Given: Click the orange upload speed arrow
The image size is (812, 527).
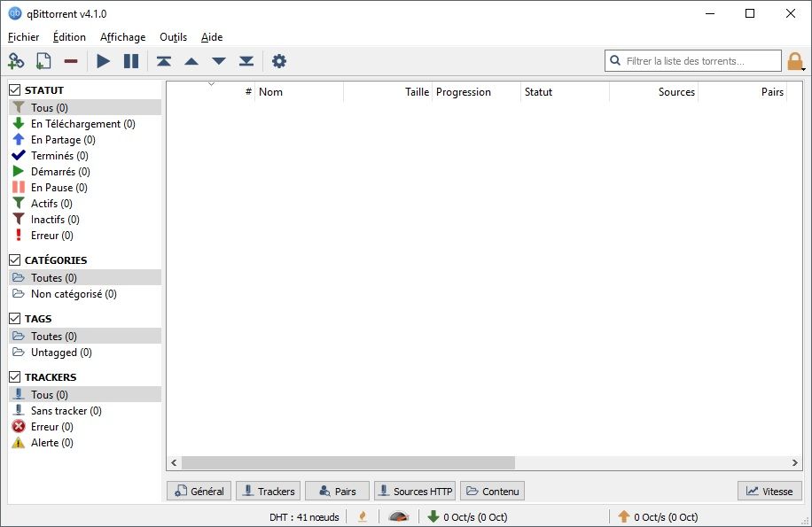Looking at the screenshot, I should [x=624, y=516].
